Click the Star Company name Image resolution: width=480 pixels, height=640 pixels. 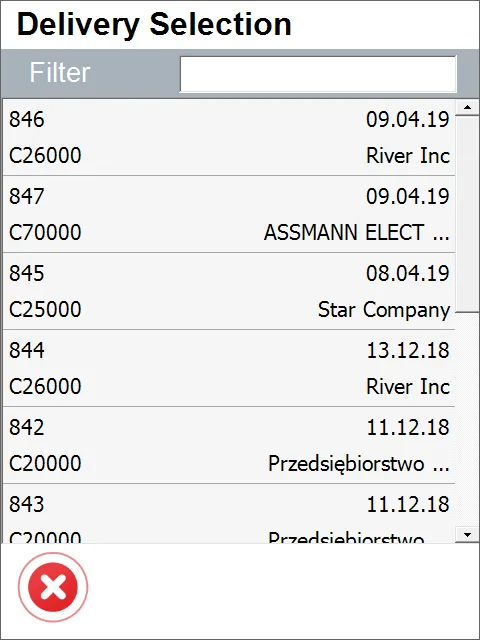click(384, 310)
